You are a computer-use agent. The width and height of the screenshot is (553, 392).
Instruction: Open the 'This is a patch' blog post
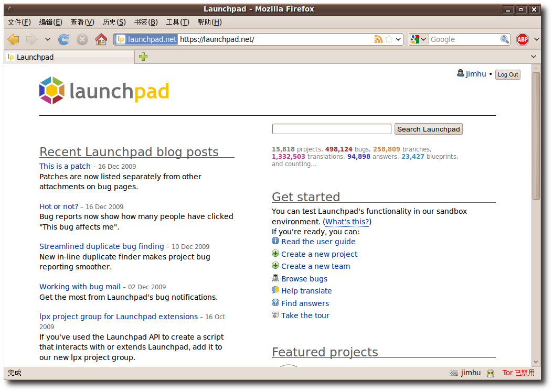tap(65, 166)
